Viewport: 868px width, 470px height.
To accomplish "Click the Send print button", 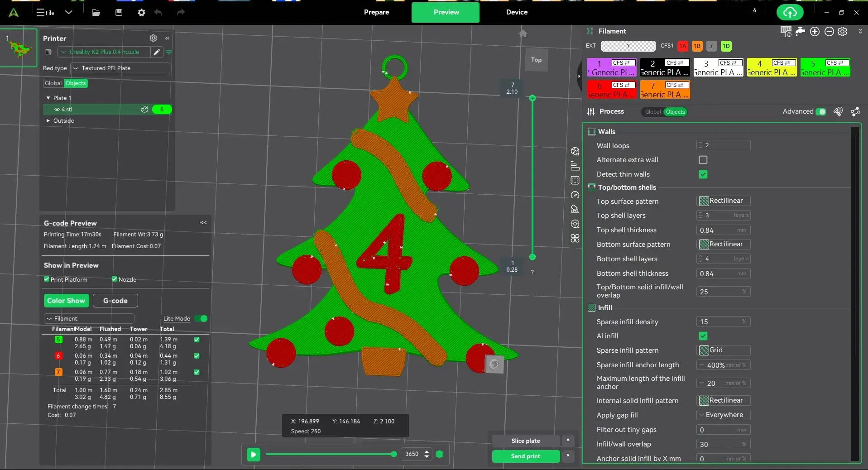I will coord(526,456).
